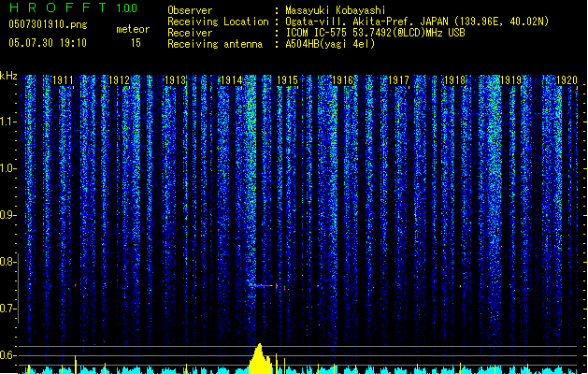The width and height of the screenshot is (588, 374).
Task: Click the 1911 time marker
Action: (63, 79)
